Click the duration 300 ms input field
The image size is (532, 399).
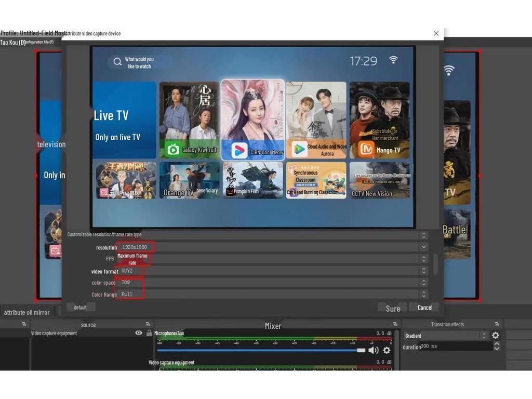(x=456, y=346)
